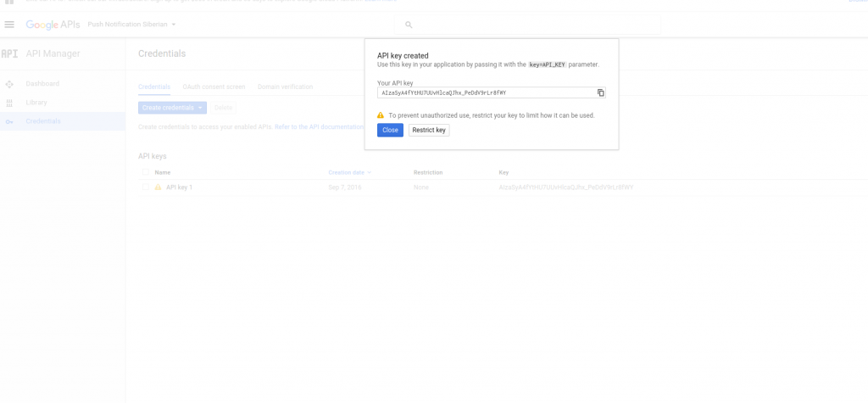The height and width of the screenshot is (403, 868).
Task: Tick the checkbox for API key 1 row
Action: [x=146, y=187]
